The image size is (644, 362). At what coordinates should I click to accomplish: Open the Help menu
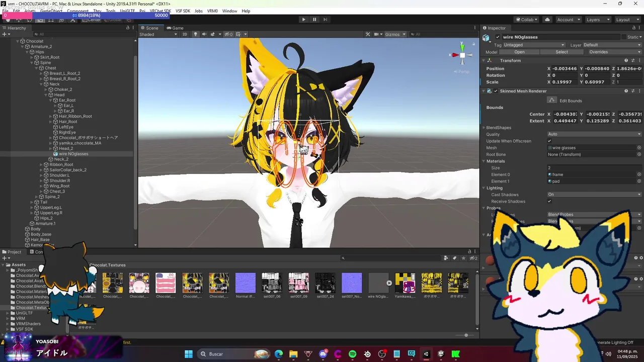coord(246,11)
